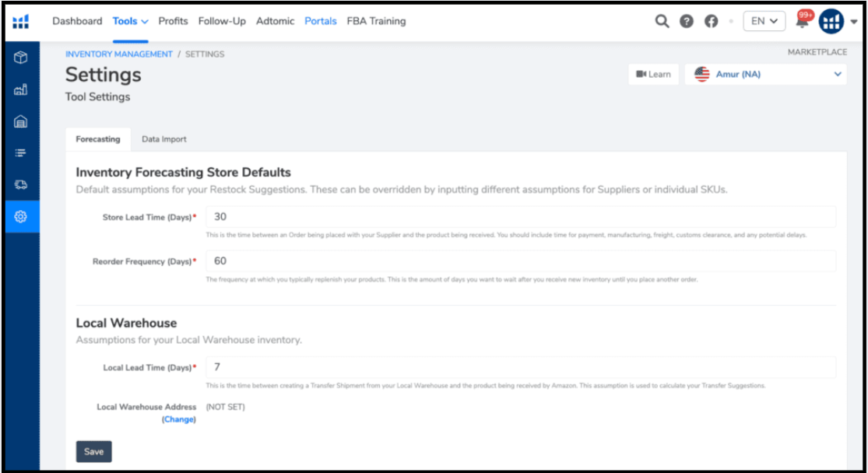The width and height of the screenshot is (868, 473).
Task: Open the box products sidebar icon
Action: [x=21, y=58]
